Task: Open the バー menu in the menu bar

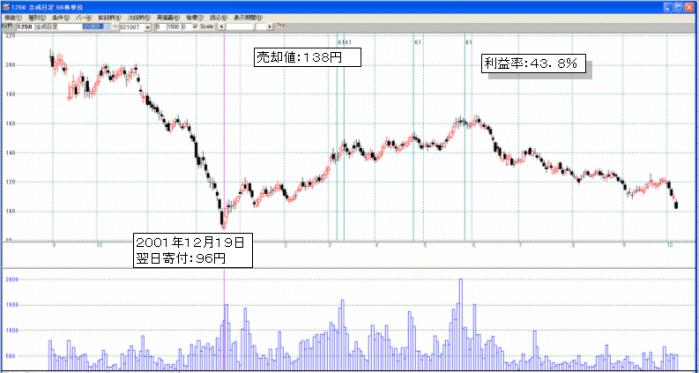Action: coord(83,17)
